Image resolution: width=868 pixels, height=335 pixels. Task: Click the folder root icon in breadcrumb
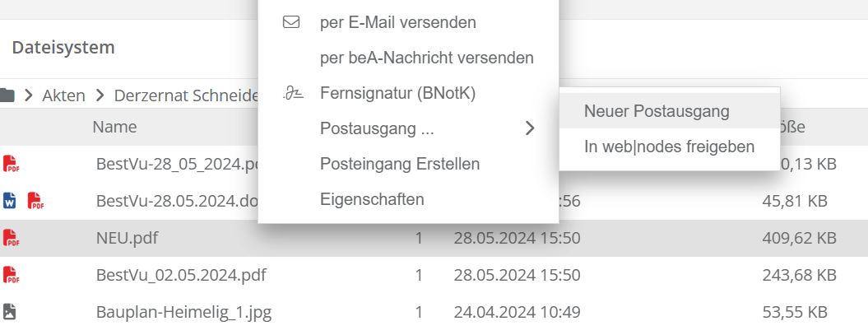click(x=7, y=95)
